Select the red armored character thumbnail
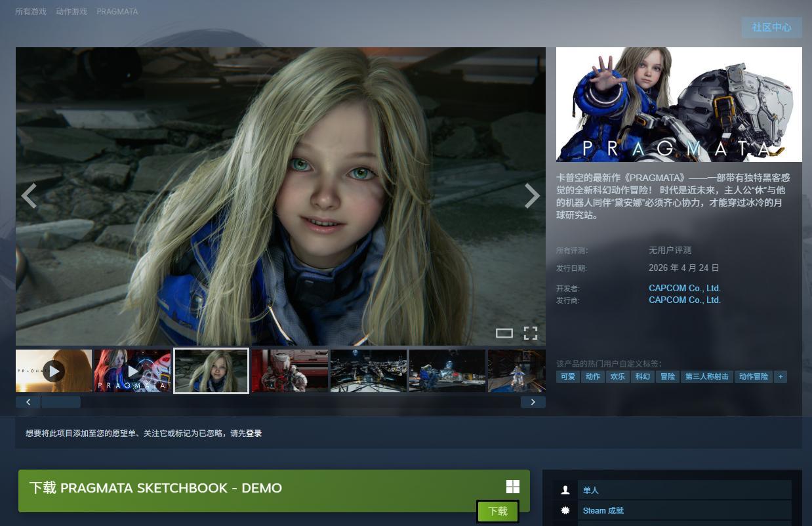The width and height of the screenshot is (812, 526). coord(289,371)
